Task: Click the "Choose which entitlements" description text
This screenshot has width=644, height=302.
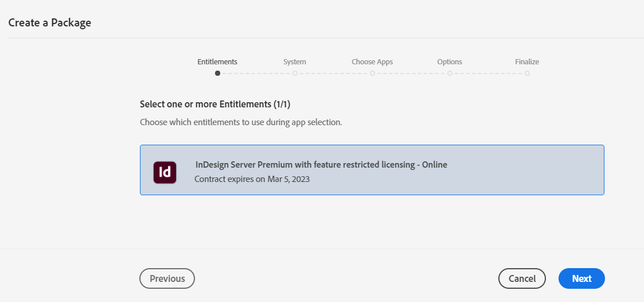Action: [x=241, y=122]
